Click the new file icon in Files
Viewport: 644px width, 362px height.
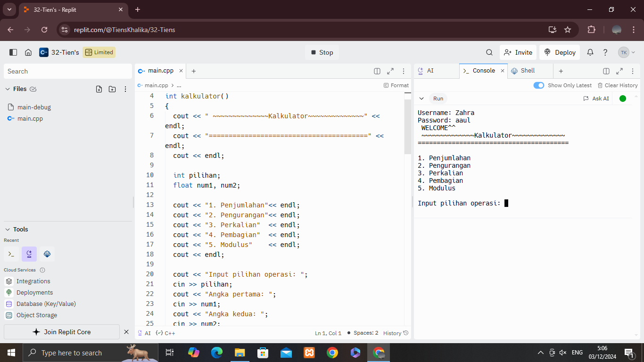pos(99,89)
